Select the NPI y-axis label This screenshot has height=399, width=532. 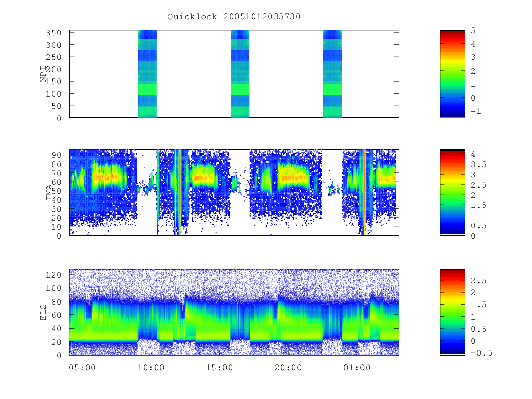pyautogui.click(x=44, y=74)
